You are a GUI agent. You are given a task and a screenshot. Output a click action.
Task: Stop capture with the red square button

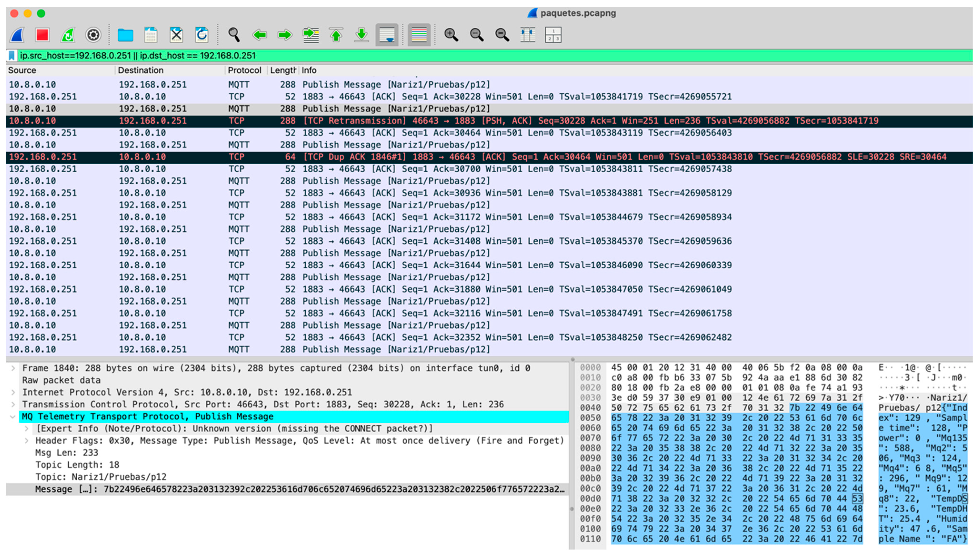[x=42, y=35]
